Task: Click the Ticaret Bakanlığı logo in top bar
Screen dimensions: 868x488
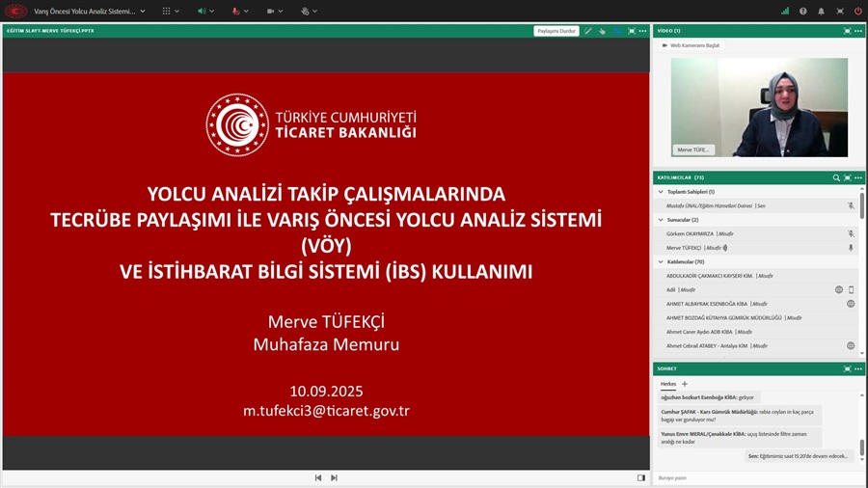Action: click(15, 11)
